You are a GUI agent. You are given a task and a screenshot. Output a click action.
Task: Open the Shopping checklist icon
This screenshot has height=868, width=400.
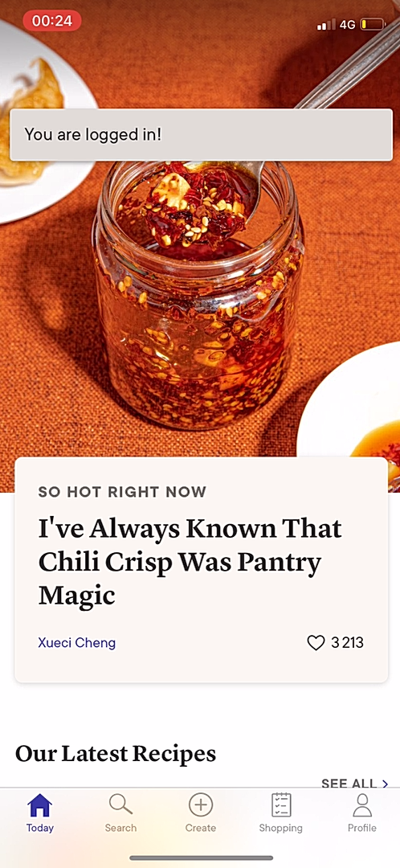[281, 805]
